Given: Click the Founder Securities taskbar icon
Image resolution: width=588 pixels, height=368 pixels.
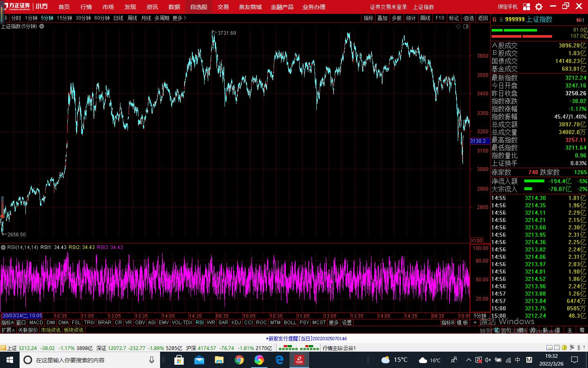Looking at the screenshot, I should (x=299, y=360).
